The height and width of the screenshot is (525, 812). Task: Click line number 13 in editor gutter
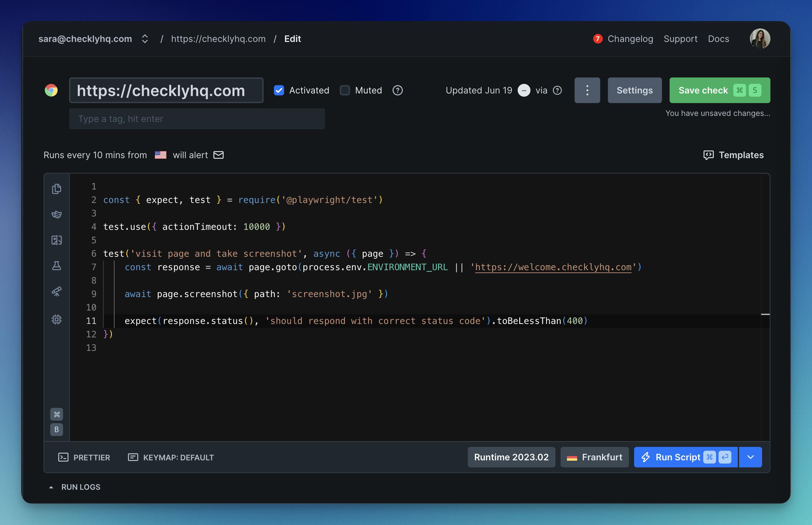(91, 348)
